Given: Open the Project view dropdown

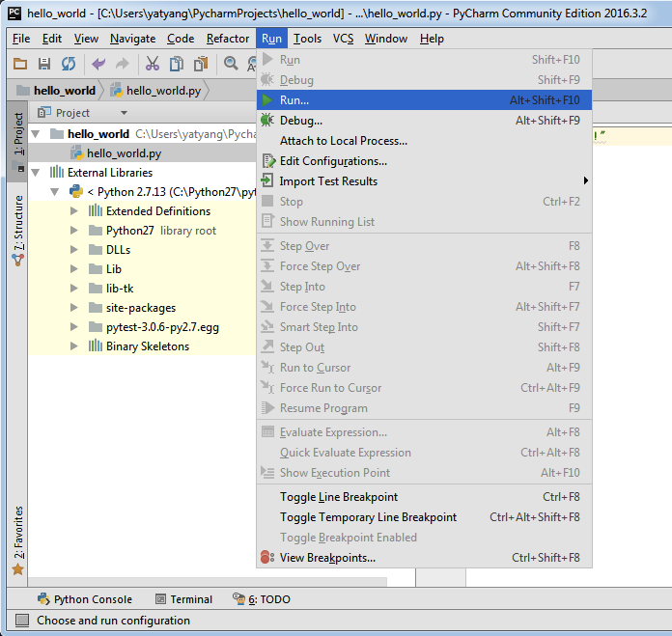Looking at the screenshot, I should (124, 113).
